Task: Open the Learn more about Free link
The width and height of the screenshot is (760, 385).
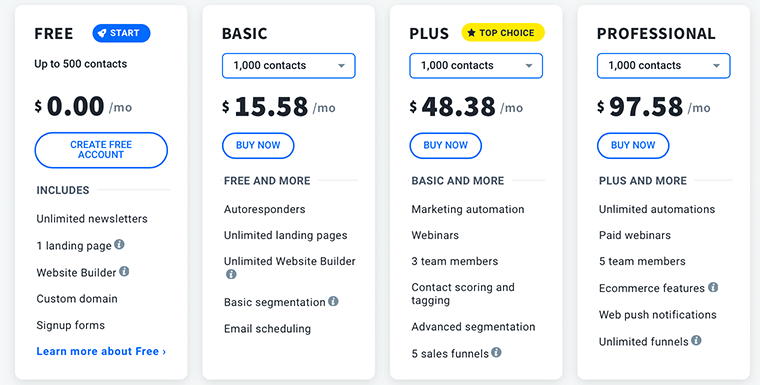Action: [x=101, y=352]
